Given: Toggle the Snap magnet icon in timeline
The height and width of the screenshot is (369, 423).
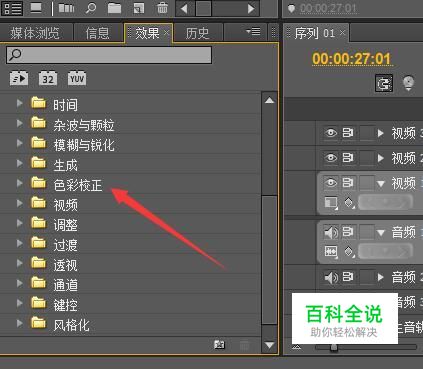Looking at the screenshot, I should 384,83.
